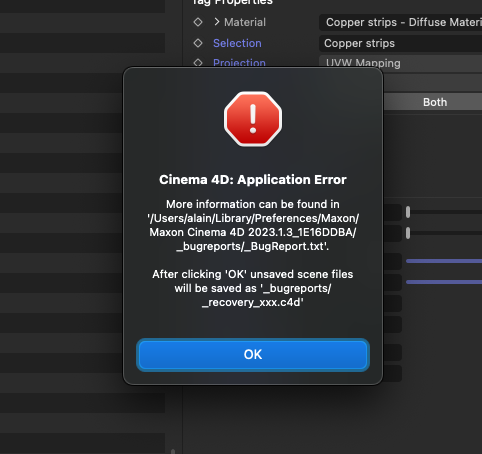
Task: Click the Selection parameter label
Action: 237,43
